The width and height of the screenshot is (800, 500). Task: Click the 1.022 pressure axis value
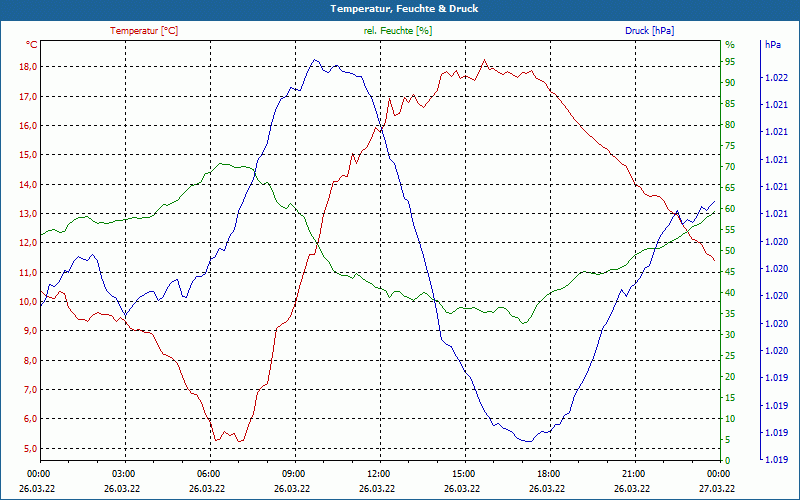pos(776,78)
